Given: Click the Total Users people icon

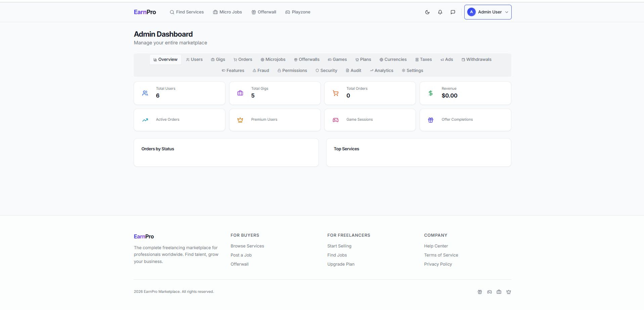Looking at the screenshot, I should click(145, 93).
